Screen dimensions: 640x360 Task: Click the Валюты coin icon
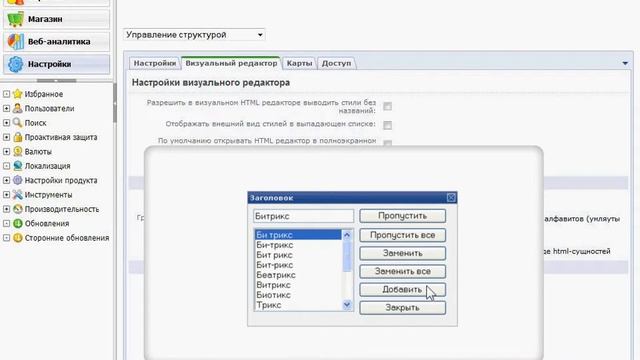point(18,151)
